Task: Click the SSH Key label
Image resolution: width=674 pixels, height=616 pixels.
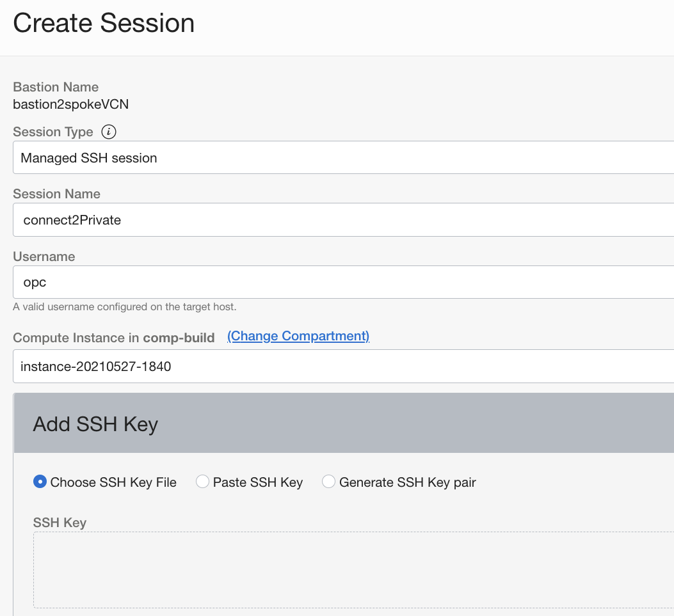Action: (x=60, y=523)
